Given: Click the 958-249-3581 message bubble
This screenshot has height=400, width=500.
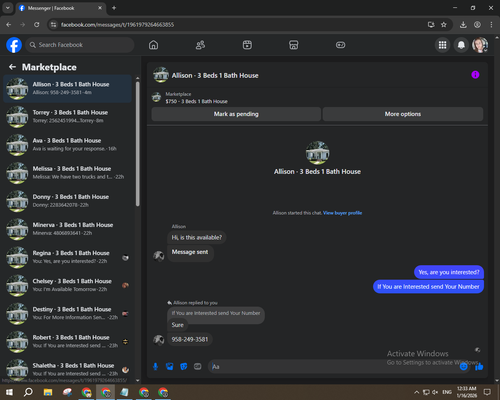Looking at the screenshot, I should [x=190, y=339].
